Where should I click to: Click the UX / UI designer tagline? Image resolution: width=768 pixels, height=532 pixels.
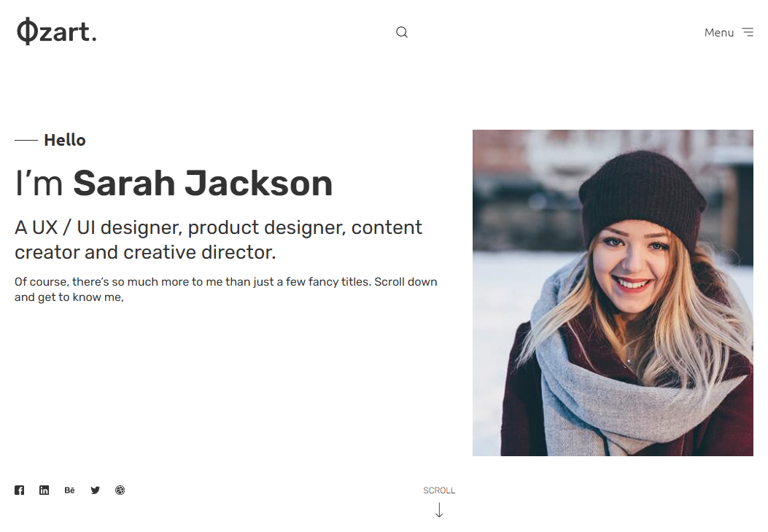(219, 240)
